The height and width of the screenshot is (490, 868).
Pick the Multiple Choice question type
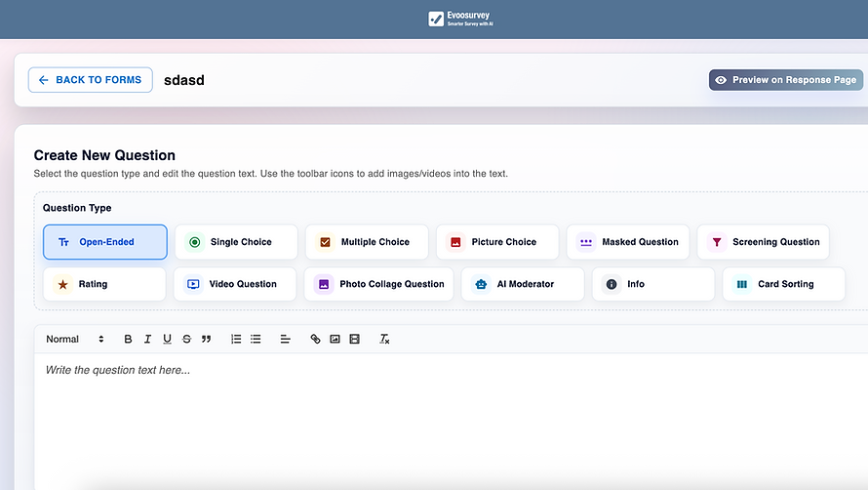[x=367, y=242]
